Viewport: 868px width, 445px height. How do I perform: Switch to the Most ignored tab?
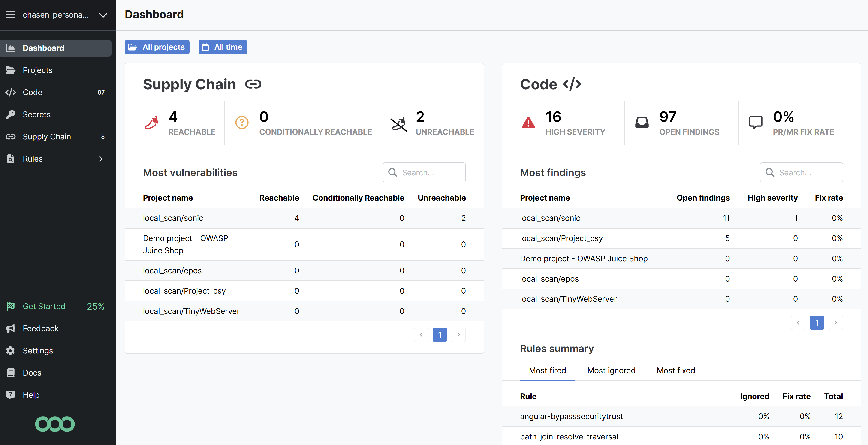611,370
